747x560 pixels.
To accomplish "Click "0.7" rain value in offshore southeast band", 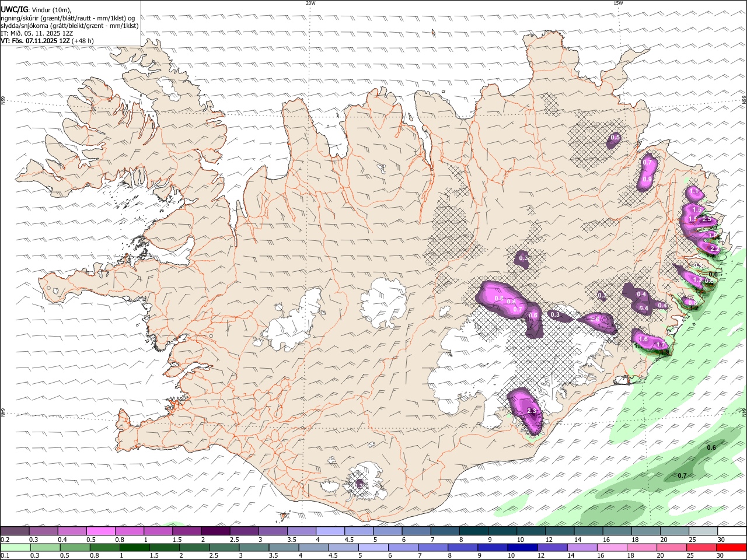I will (682, 476).
